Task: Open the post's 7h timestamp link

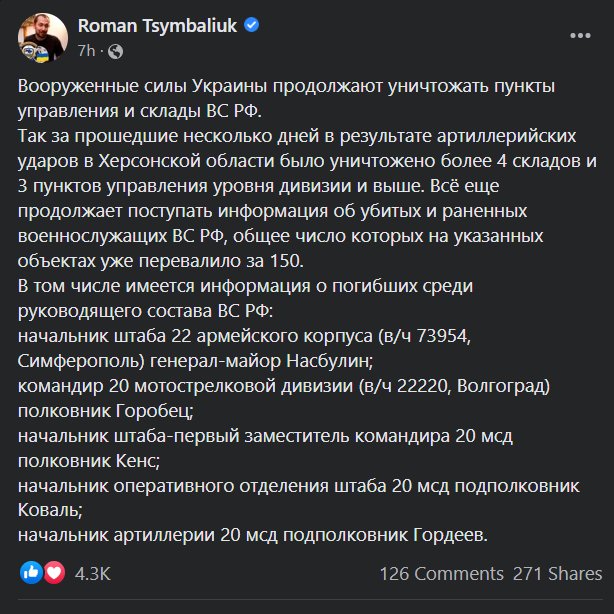Action: tap(85, 49)
